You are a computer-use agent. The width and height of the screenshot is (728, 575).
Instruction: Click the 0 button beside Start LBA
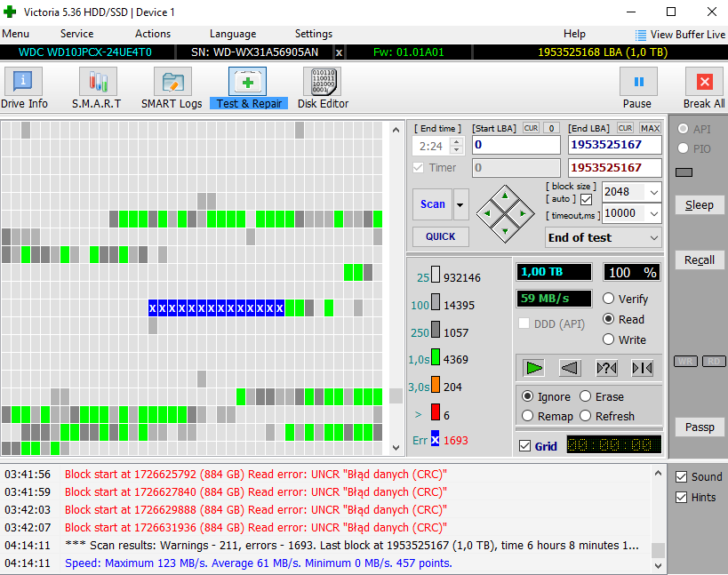pyautogui.click(x=552, y=128)
